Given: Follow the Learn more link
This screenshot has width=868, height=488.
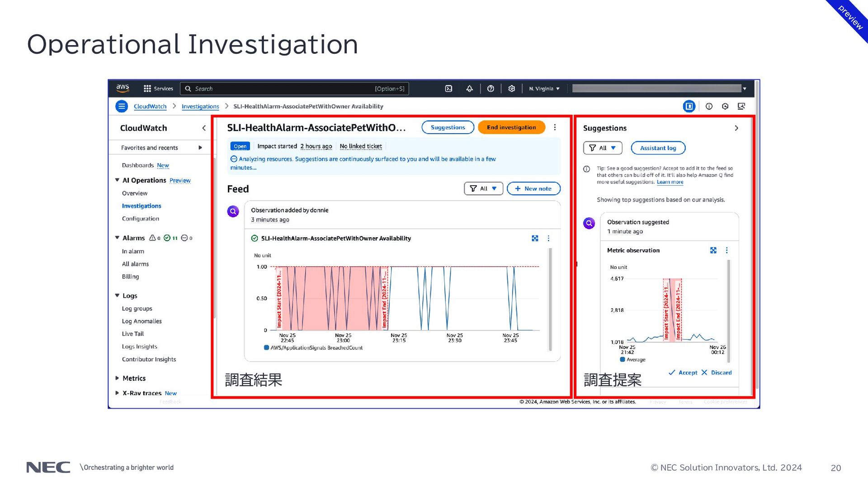Looking at the screenshot, I should click(x=670, y=182).
